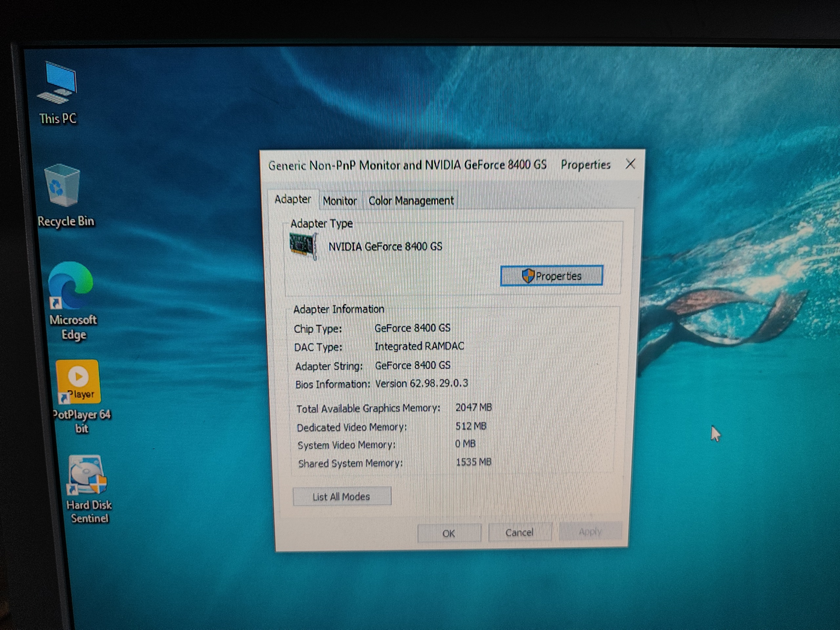Click the 2047 MB total graphics memory value
The image size is (840, 630).
[x=473, y=408]
